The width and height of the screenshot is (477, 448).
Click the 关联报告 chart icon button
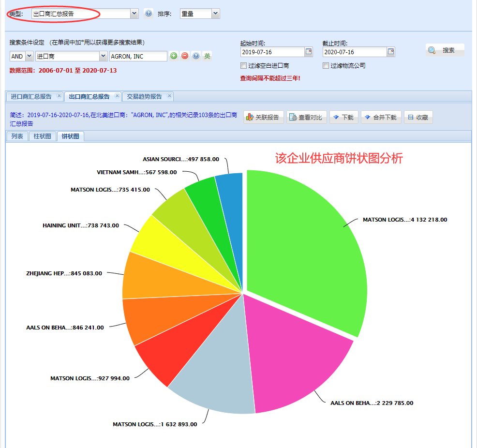click(x=264, y=117)
